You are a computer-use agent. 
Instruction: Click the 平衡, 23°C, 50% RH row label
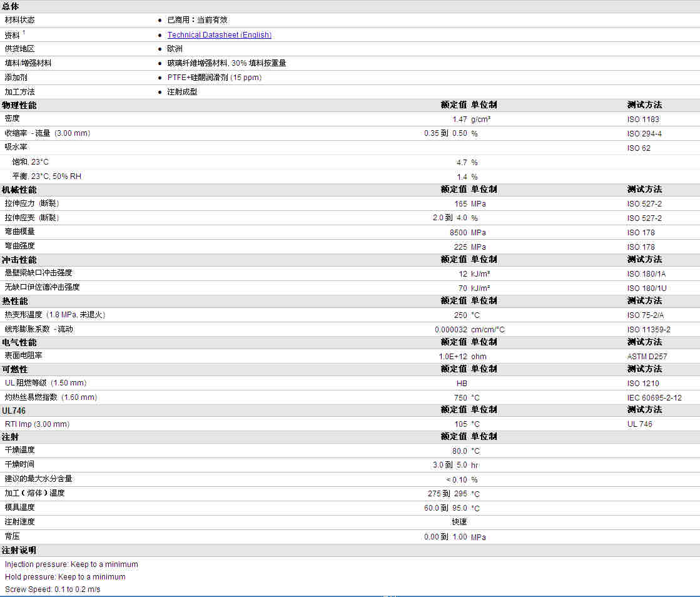click(47, 176)
